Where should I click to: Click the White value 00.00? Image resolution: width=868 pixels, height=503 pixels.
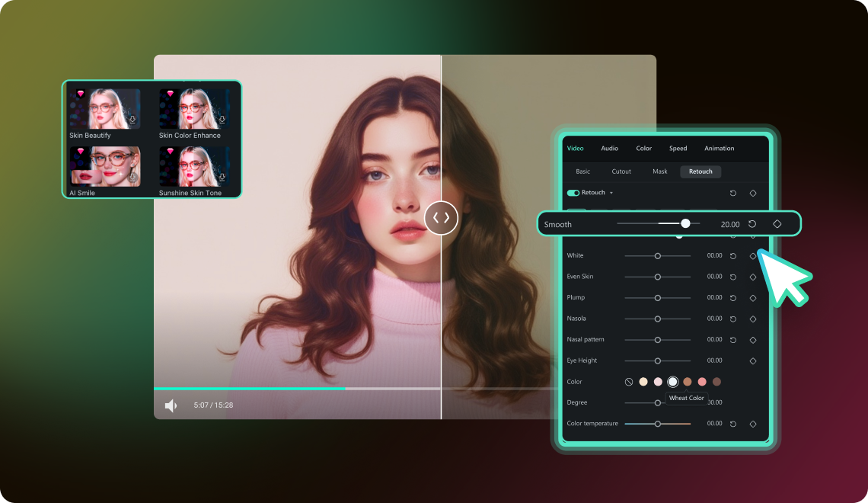[715, 255]
